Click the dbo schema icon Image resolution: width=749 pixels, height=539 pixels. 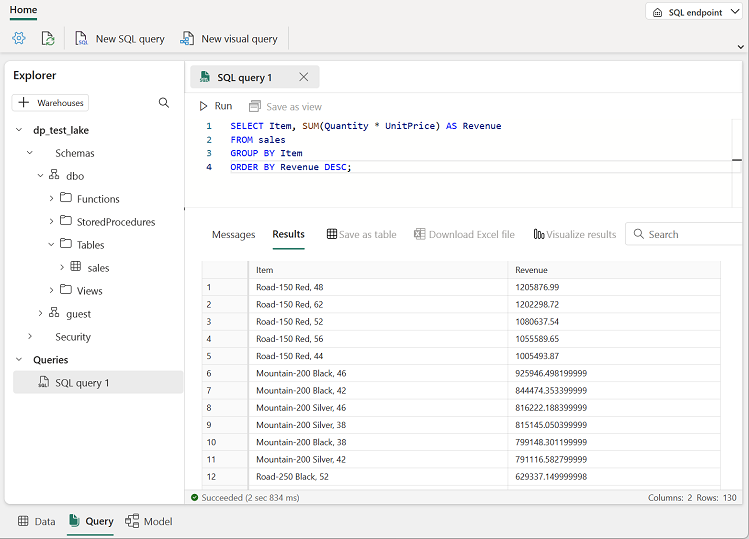point(54,175)
